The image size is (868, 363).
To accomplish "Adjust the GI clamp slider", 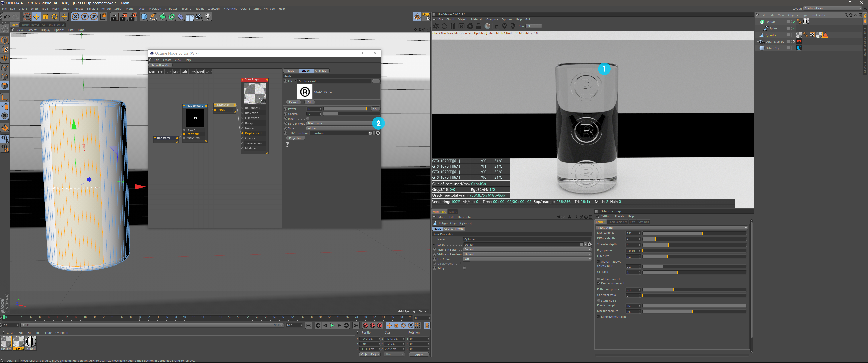I will [x=694, y=272].
